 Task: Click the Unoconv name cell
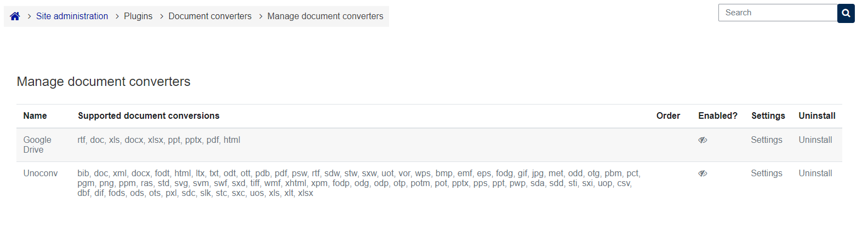pyautogui.click(x=41, y=173)
